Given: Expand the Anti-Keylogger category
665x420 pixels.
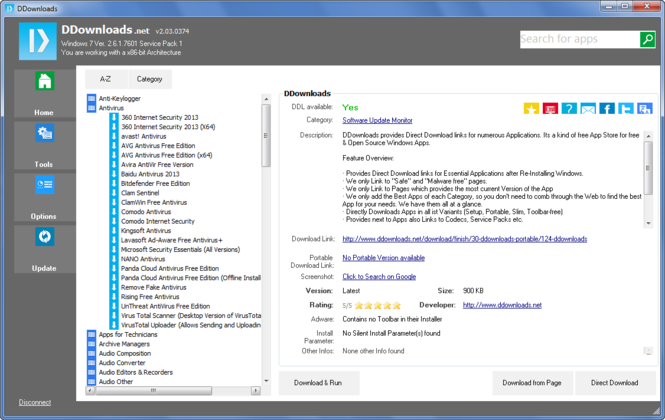Looking at the screenshot, I should 91,98.
